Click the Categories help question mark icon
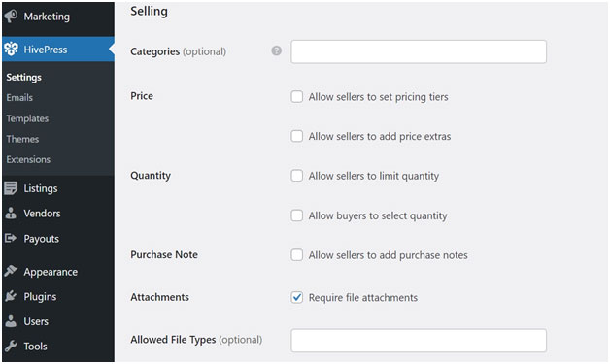 [x=276, y=50]
